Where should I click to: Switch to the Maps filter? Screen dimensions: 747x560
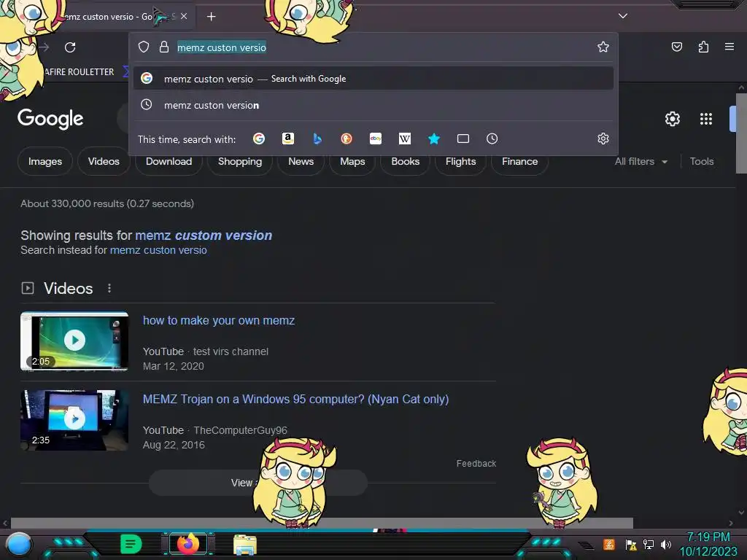coord(352,161)
